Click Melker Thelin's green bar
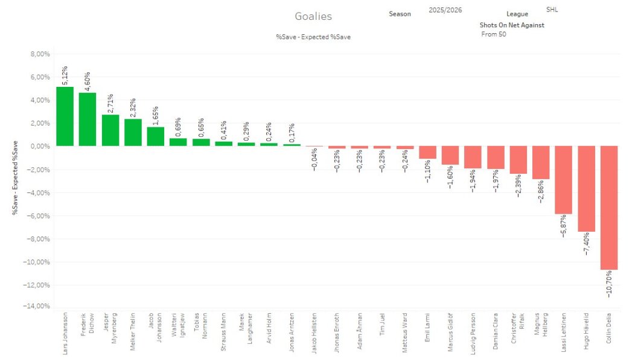 tap(133, 133)
